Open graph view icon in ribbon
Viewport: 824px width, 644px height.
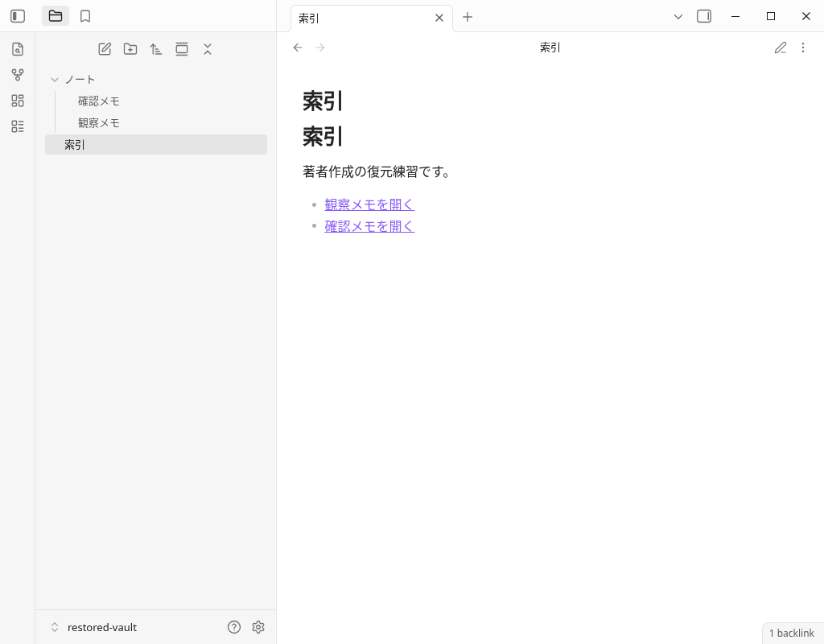18,75
